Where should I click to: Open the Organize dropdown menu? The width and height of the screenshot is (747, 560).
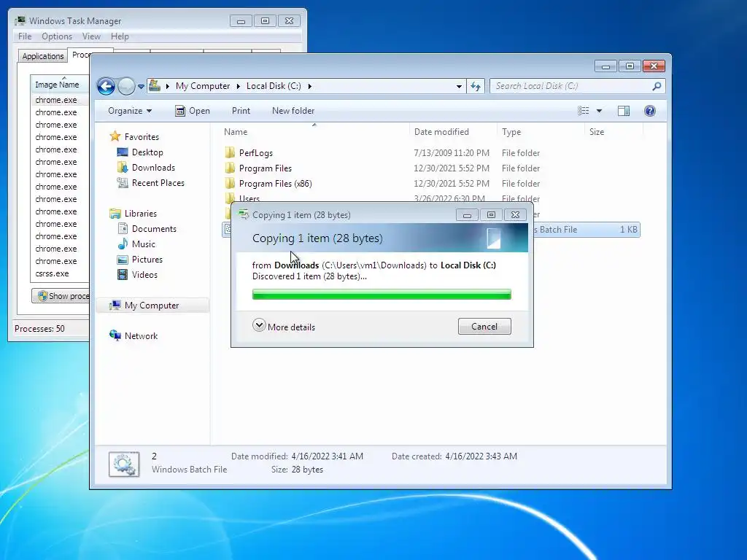(x=130, y=111)
